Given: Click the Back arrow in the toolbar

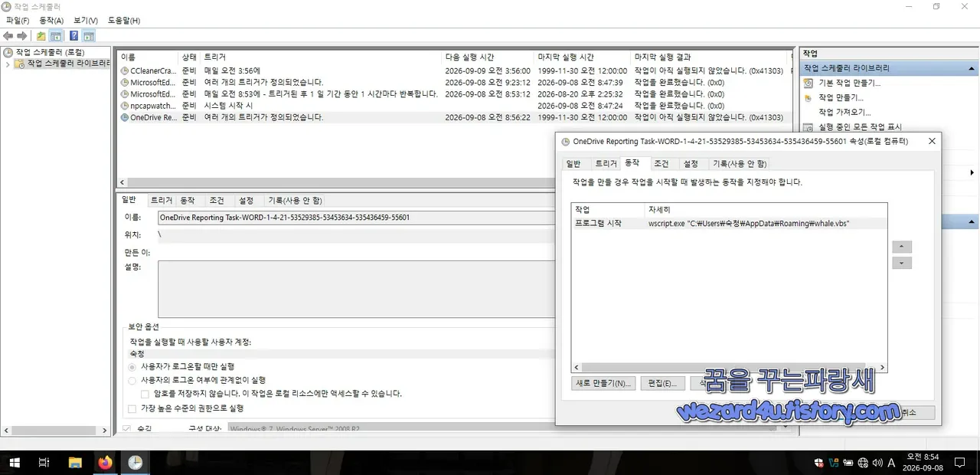Looking at the screenshot, I should 8,36.
